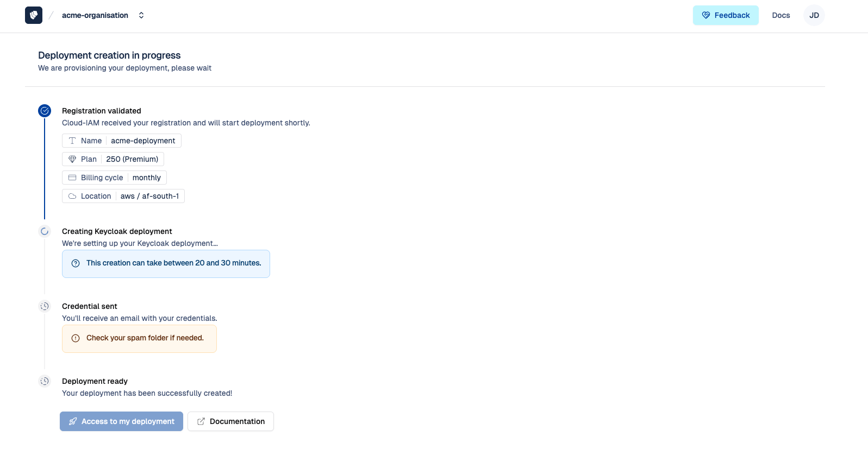Image resolution: width=868 pixels, height=449 pixels.
Task: Click the pending clock icon beside Credential sent
Action: (x=45, y=306)
